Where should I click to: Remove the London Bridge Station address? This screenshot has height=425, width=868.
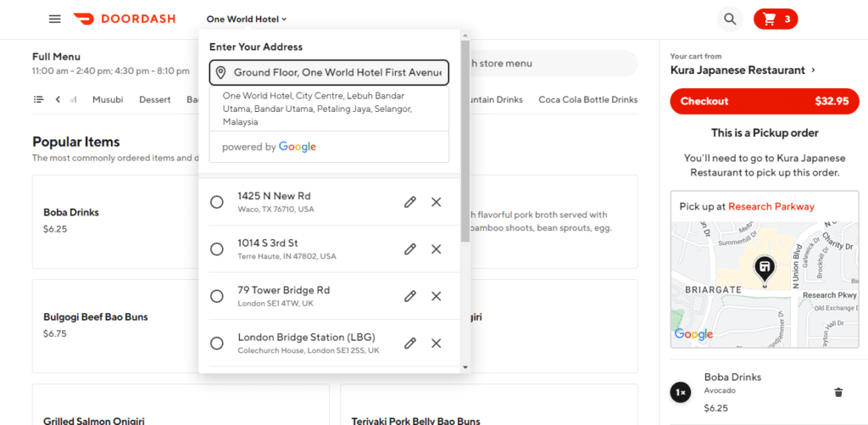[x=437, y=344]
